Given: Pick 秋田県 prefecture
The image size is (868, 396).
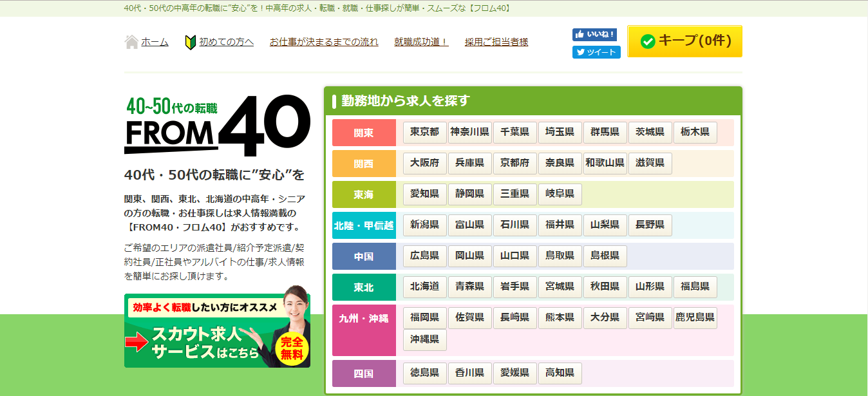Looking at the screenshot, I should (605, 287).
